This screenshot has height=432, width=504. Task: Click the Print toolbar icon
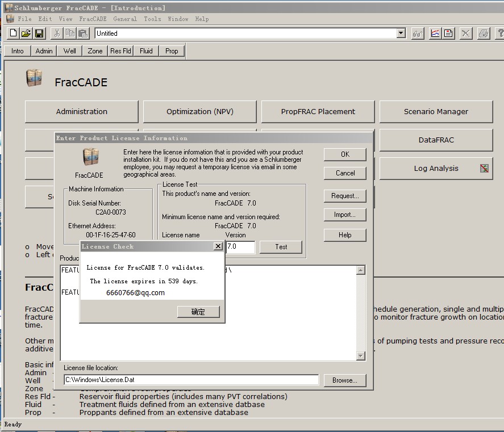[484, 33]
